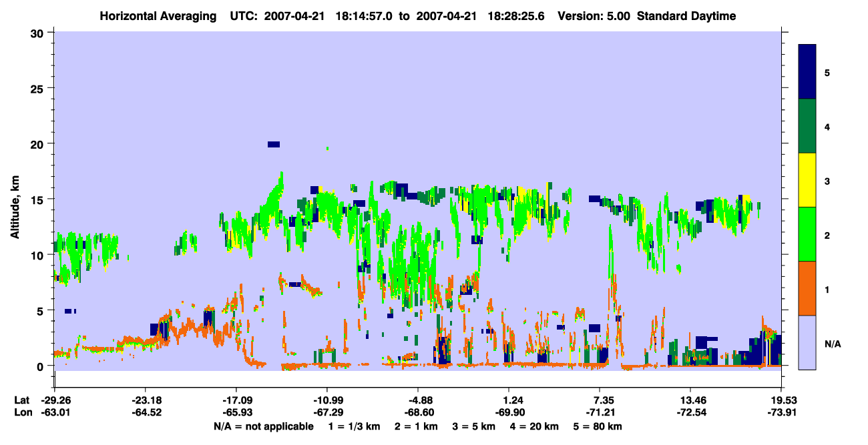Click the longitude value -72.54
The height and width of the screenshot is (445, 868).
tap(691, 413)
